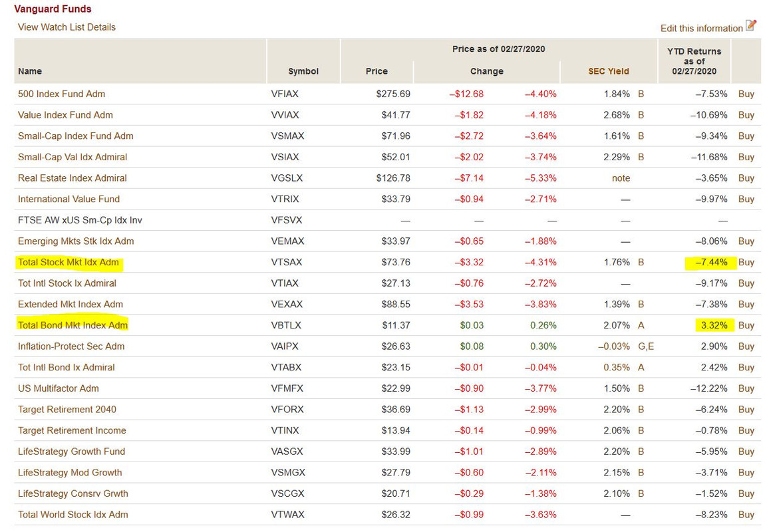Image resolution: width=765 pixels, height=532 pixels.
Task: Select symbol VFSVX cell
Action: [x=287, y=220]
